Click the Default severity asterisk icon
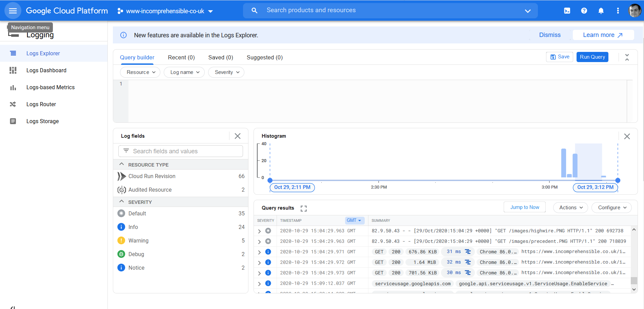The height and width of the screenshot is (309, 644). coord(121,213)
